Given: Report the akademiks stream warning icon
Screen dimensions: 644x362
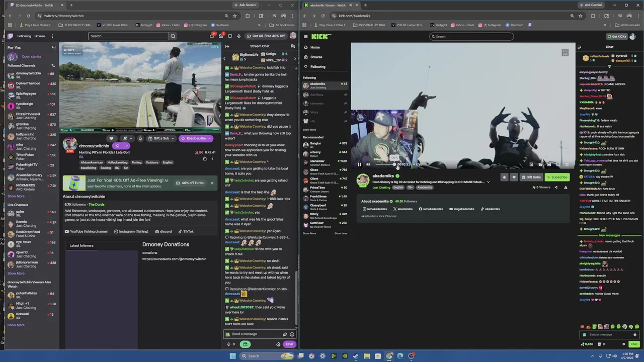Looking at the screenshot, I should [566, 187].
